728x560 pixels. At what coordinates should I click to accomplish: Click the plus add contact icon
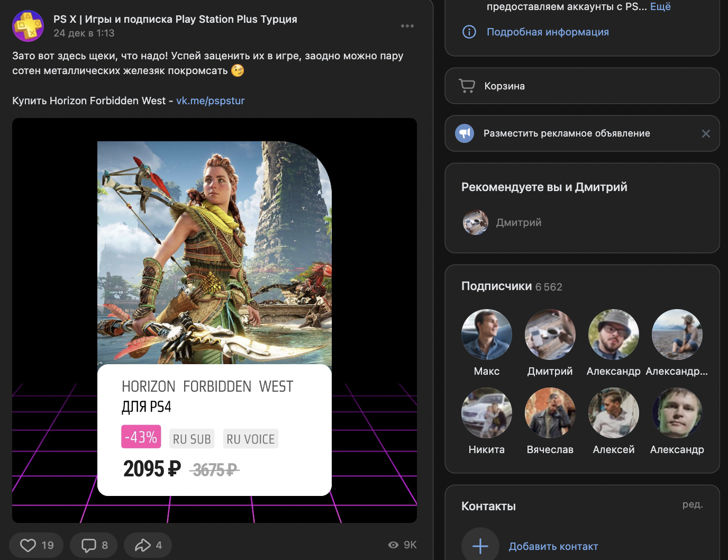(x=480, y=546)
